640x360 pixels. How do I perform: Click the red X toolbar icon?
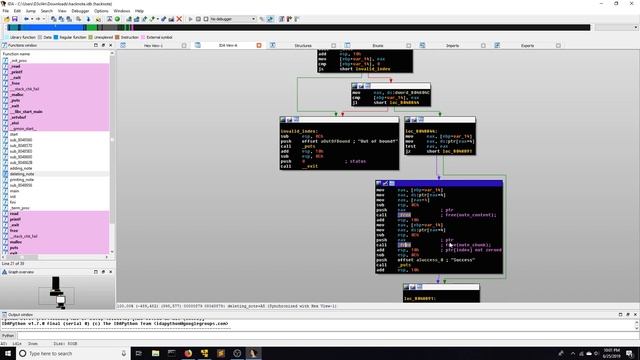(x=179, y=19)
